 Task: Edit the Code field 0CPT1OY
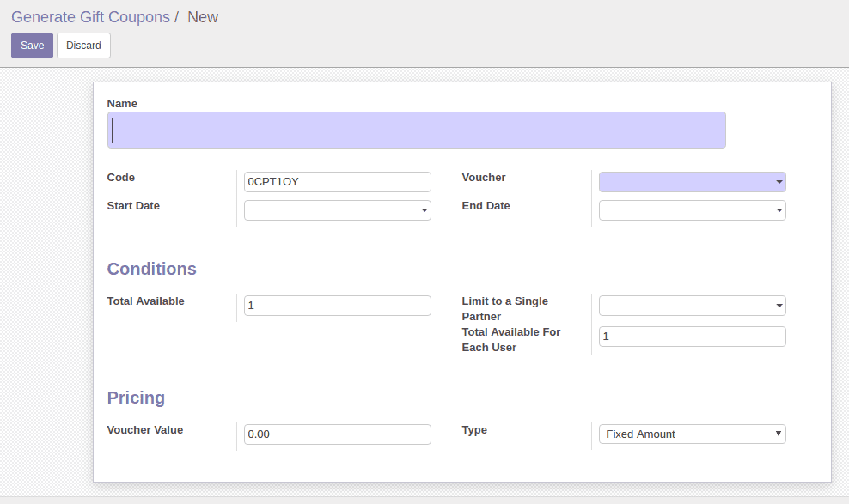338,182
